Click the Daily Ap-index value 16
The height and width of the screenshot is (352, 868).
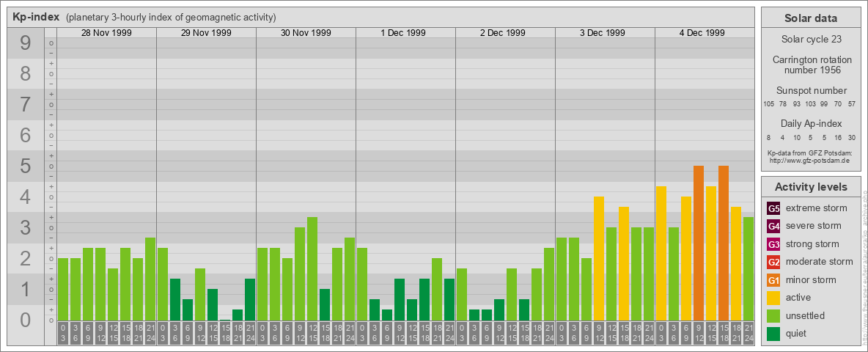(839, 137)
